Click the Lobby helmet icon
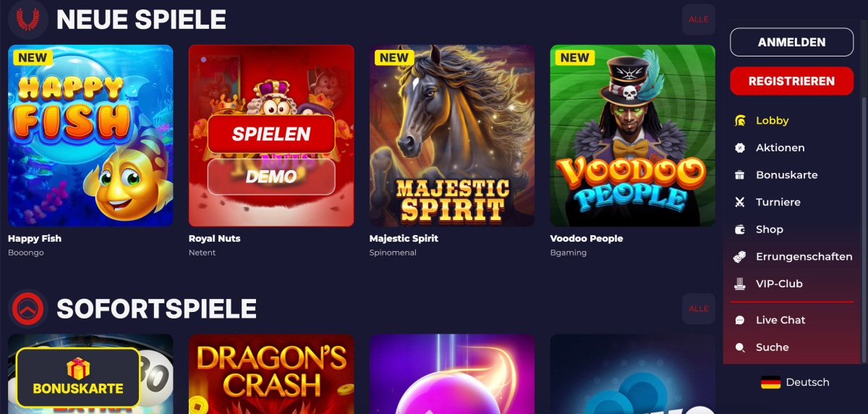This screenshot has height=414, width=868. tap(740, 121)
